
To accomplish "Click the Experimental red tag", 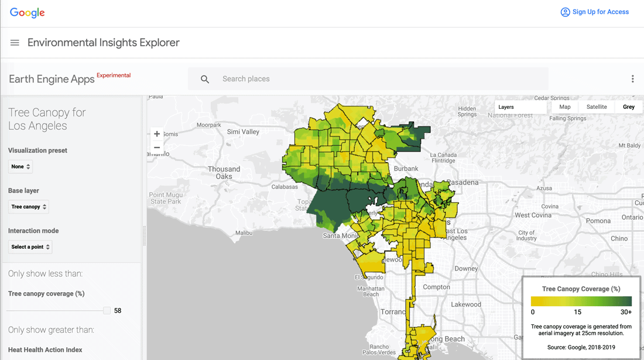I will pos(114,75).
